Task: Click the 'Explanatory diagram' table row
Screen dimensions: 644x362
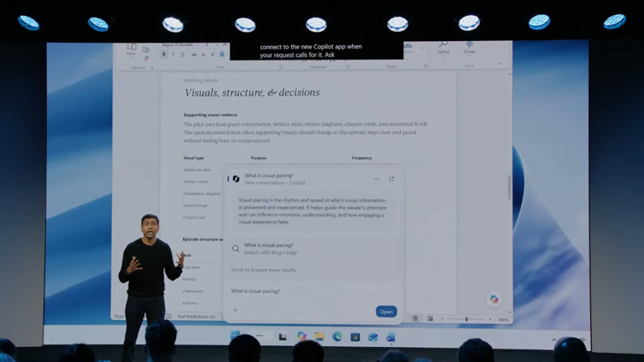Action: pyautogui.click(x=201, y=194)
